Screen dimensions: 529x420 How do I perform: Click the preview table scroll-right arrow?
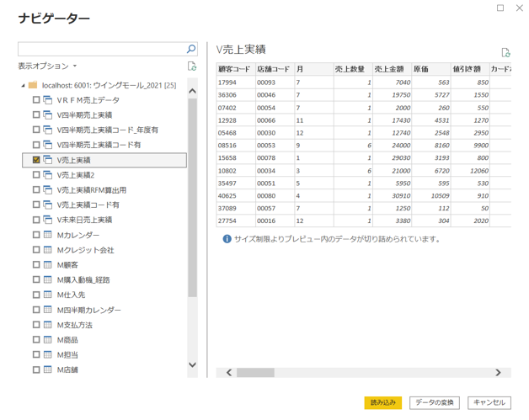tap(498, 373)
